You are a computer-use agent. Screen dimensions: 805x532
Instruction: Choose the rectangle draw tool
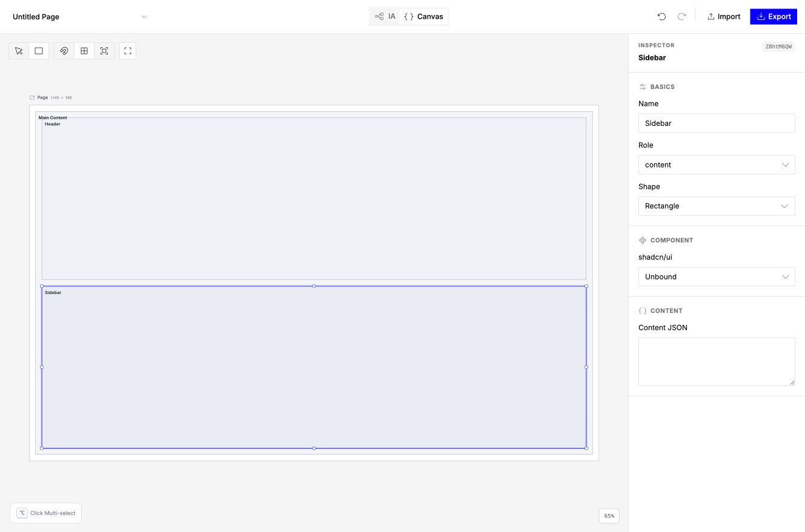[x=39, y=51]
